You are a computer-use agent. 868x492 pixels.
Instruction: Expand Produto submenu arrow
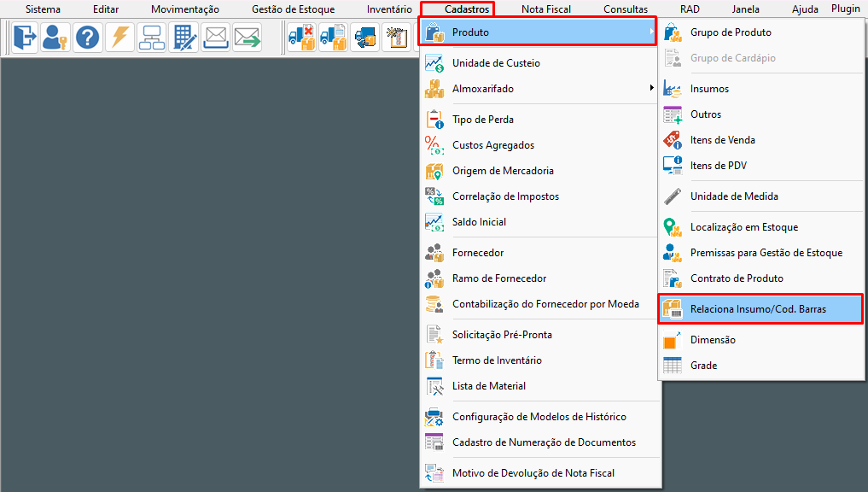[x=651, y=32]
